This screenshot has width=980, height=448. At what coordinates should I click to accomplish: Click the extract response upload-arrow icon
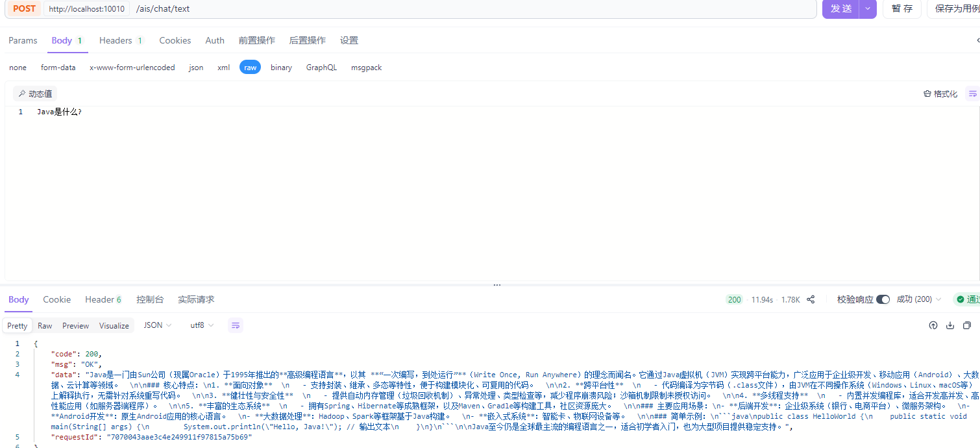coord(933,325)
